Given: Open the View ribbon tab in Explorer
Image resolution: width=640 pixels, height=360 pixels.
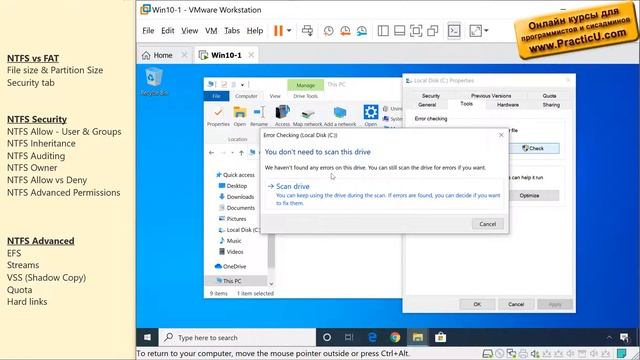Looking at the screenshot, I should click(275, 96).
